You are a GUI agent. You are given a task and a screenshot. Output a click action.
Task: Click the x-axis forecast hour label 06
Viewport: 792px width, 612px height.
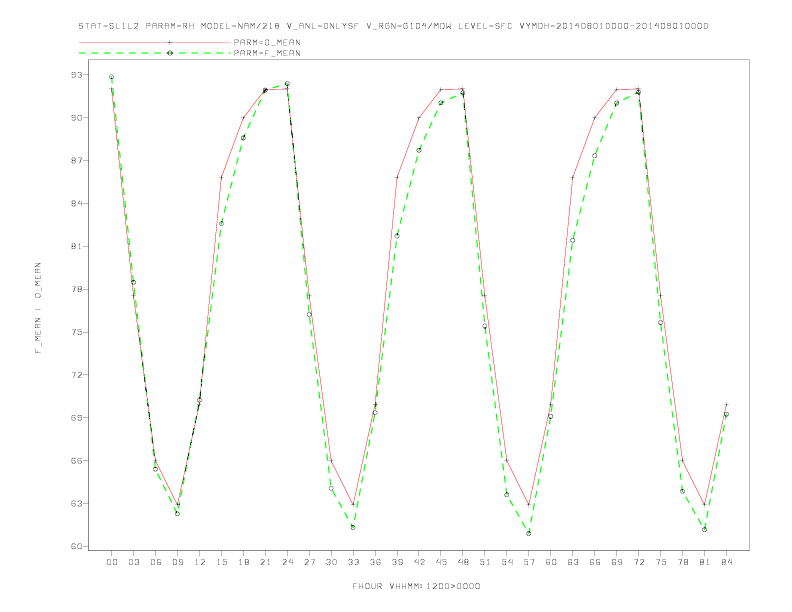[156, 562]
